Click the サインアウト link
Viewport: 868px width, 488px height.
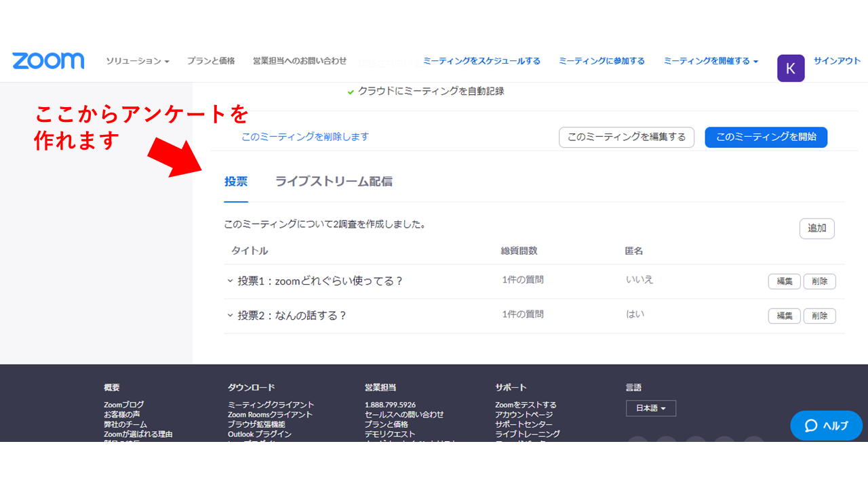click(x=837, y=61)
